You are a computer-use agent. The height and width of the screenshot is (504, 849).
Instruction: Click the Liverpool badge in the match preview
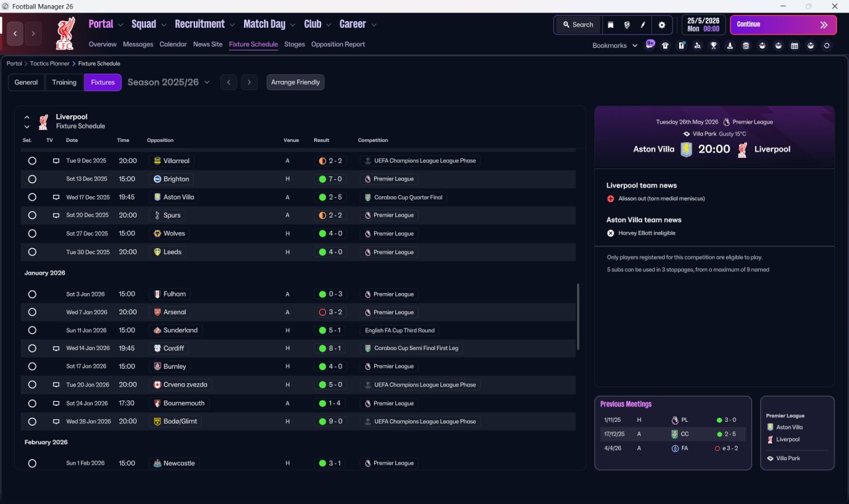click(742, 149)
